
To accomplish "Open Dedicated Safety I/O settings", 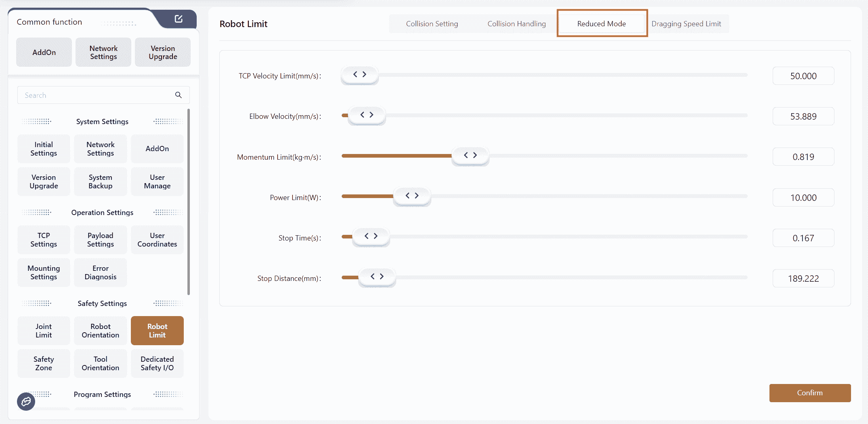I will coord(157,363).
